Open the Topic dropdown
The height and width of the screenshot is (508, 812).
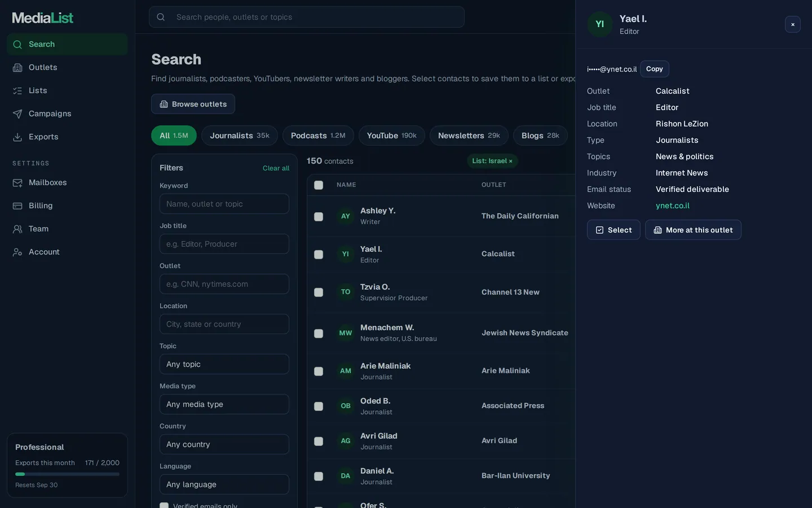pyautogui.click(x=224, y=364)
